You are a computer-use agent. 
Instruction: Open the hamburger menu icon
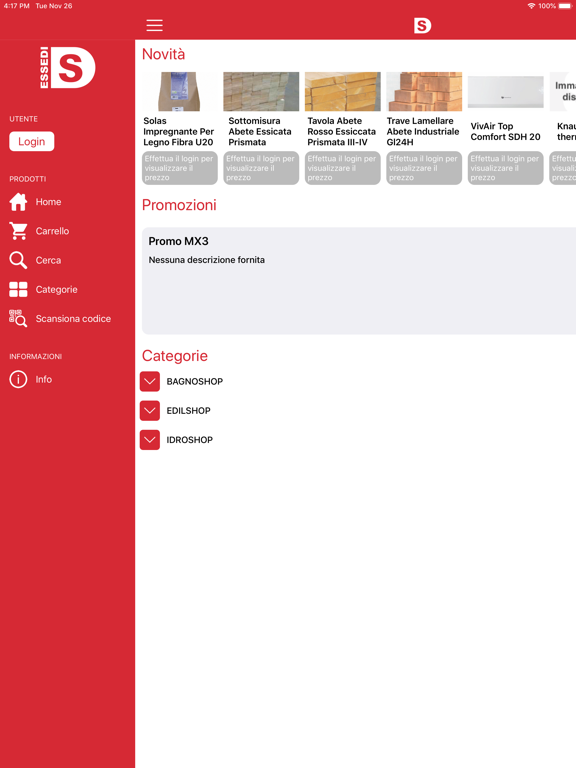pos(154,25)
